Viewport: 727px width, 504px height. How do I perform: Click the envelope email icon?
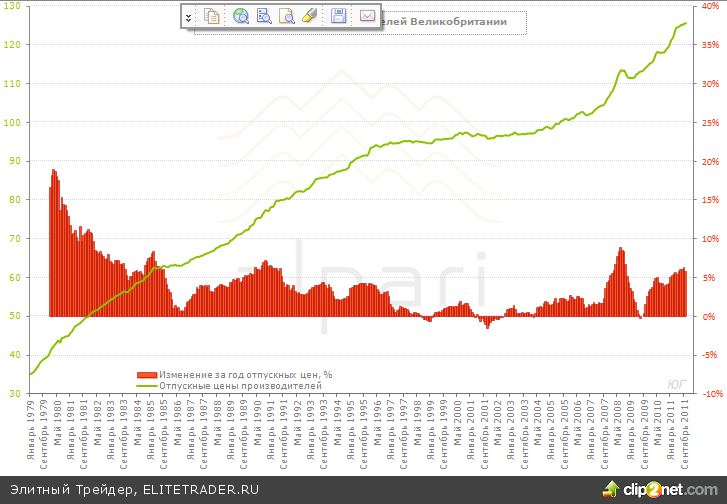click(x=367, y=16)
